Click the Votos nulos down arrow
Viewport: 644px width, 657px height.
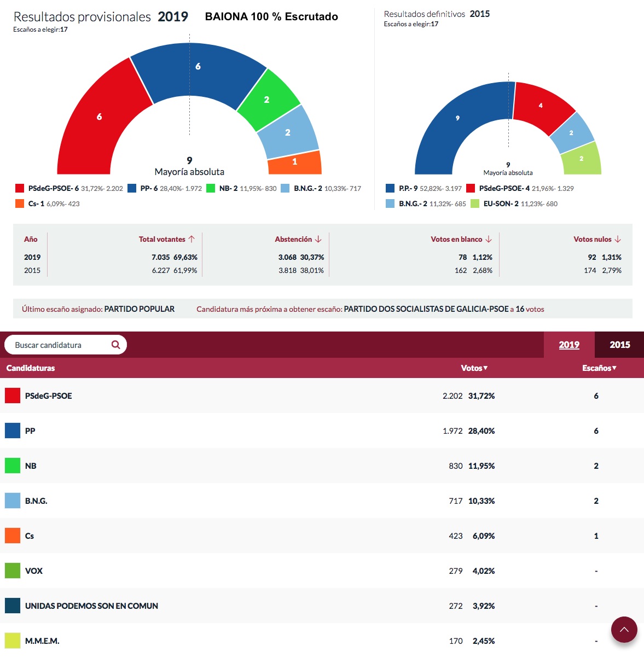[x=618, y=239]
